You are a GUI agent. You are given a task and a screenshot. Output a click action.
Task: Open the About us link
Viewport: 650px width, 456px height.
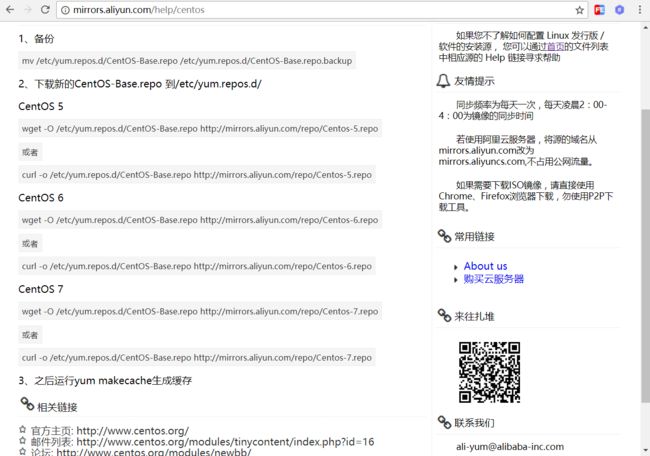(x=485, y=266)
